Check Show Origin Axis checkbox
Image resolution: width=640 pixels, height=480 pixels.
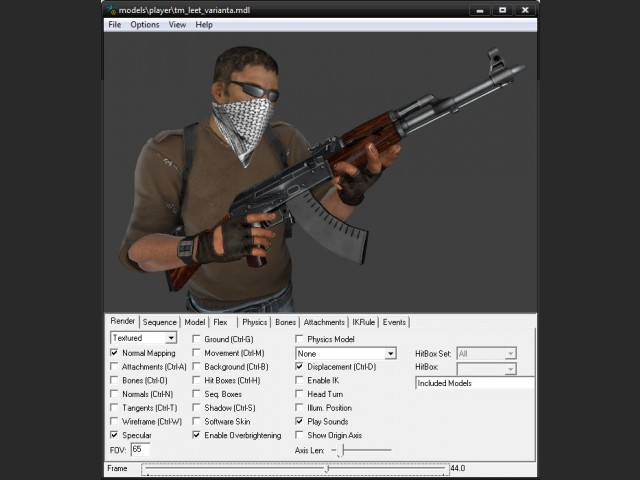[299, 435]
